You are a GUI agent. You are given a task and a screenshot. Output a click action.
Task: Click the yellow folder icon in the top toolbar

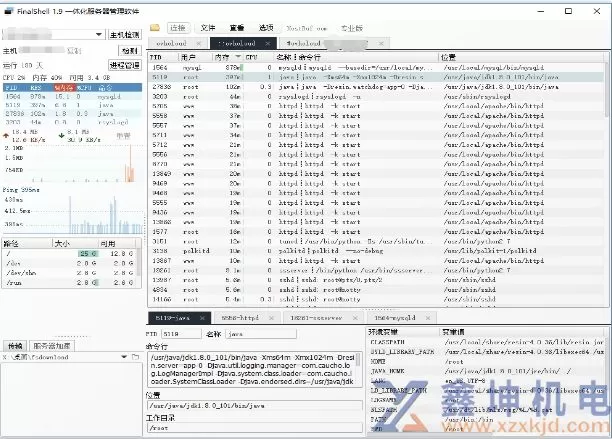pos(155,28)
